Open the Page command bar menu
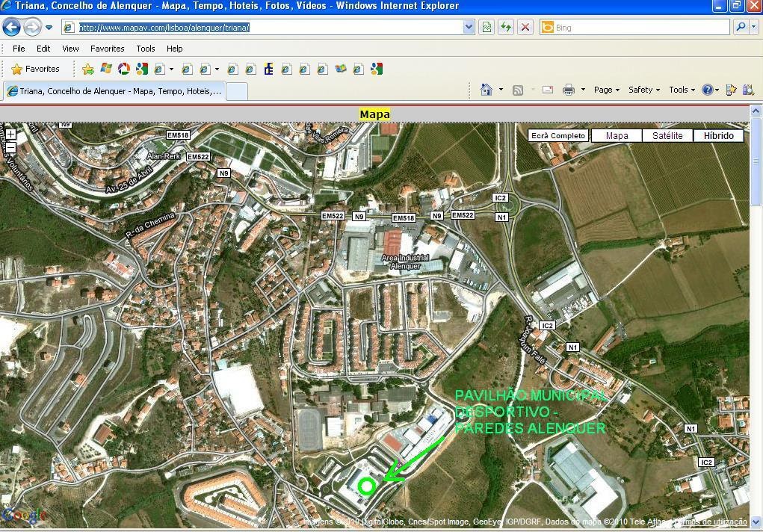 click(607, 90)
